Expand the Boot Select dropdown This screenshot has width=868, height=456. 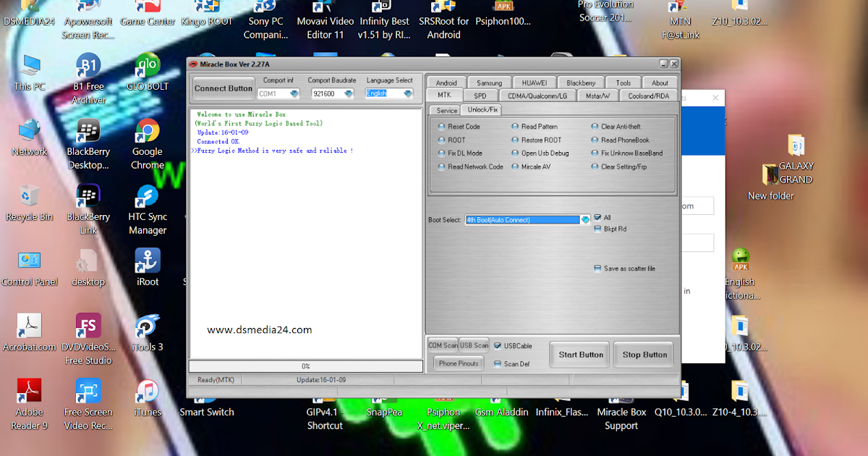click(585, 220)
